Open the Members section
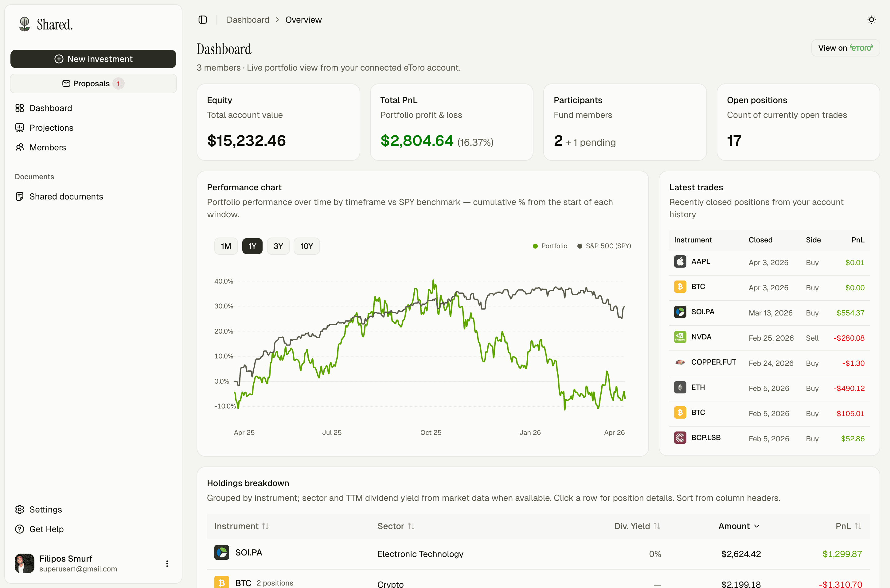Screen dimensions: 890x588 click(48, 147)
